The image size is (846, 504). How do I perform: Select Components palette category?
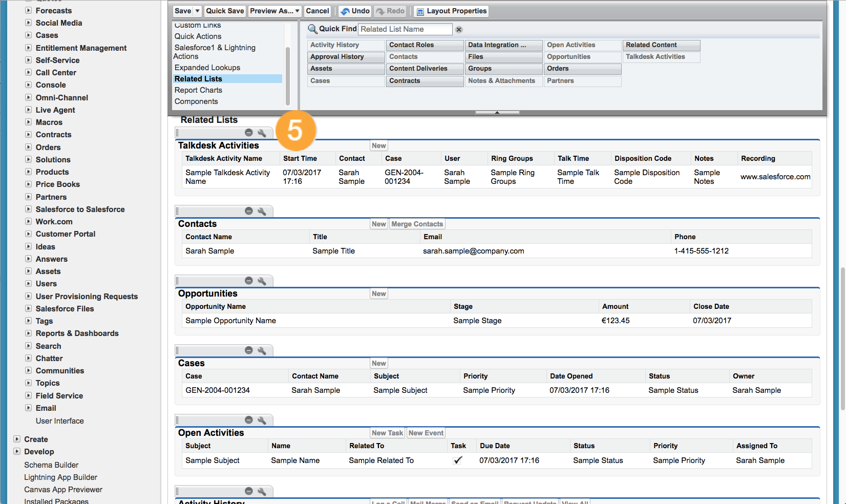(196, 101)
